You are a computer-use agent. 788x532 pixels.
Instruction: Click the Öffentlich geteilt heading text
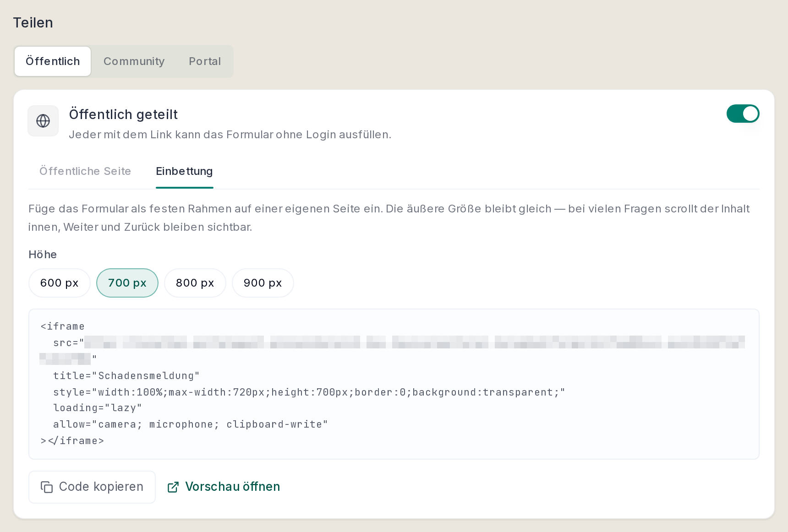123,114
